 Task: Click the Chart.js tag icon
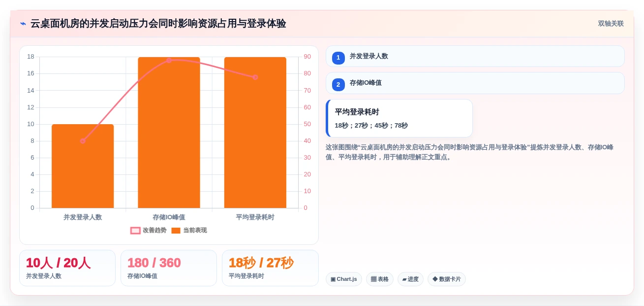coord(333,279)
